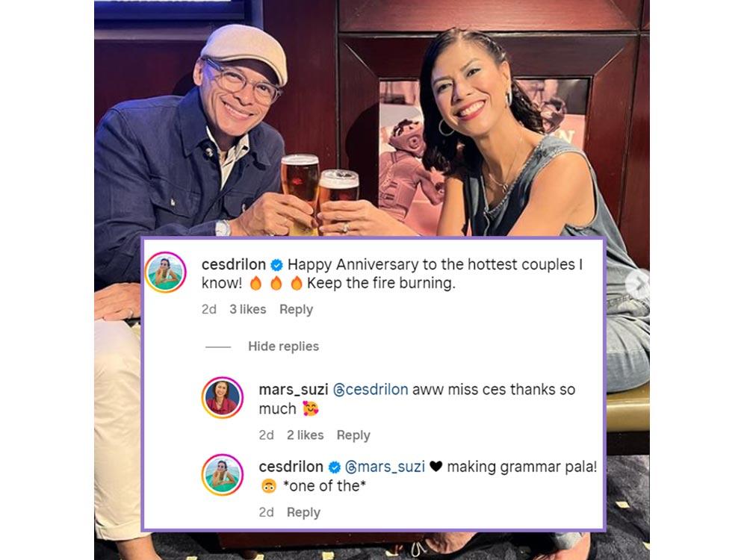This screenshot has width=747, height=560.
Task: View the 2 likes on mars_suzi reply
Action: click(x=305, y=435)
